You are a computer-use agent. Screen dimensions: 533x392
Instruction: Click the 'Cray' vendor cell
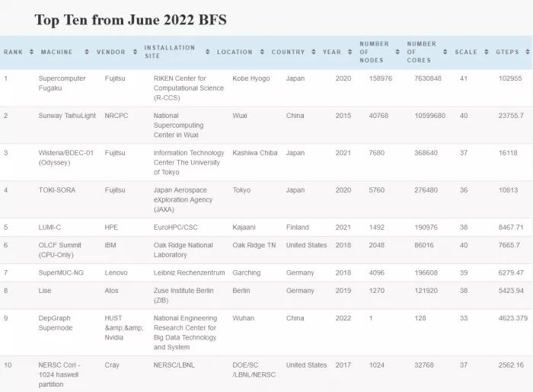tap(112, 365)
